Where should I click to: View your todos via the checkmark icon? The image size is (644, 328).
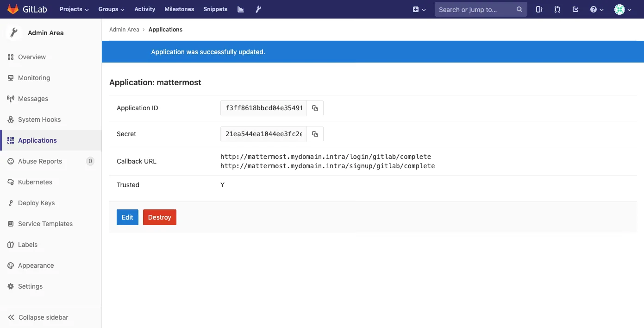click(575, 9)
